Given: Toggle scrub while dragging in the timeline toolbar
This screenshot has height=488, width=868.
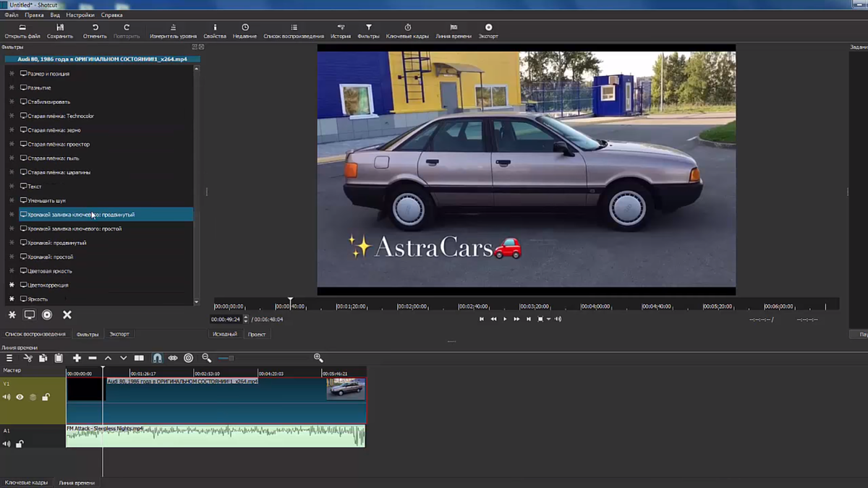Looking at the screenshot, I should 173,358.
